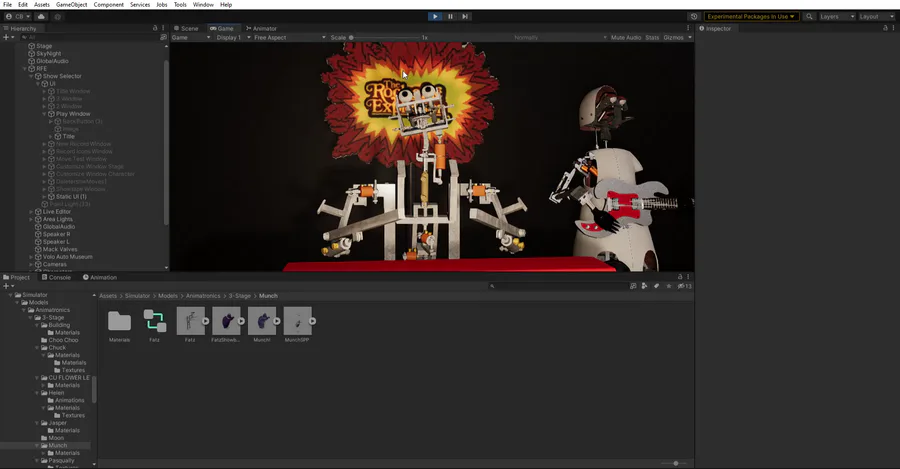The height and width of the screenshot is (469, 900).
Task: Open the cloud services icon
Action: click(x=41, y=17)
